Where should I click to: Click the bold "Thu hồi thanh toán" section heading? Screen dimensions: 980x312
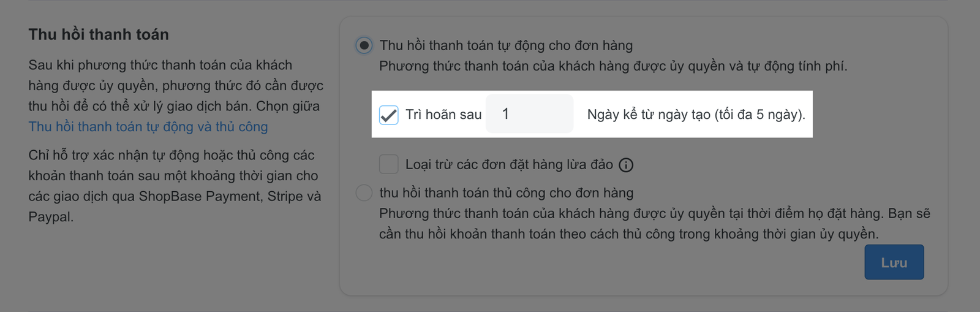[99, 34]
